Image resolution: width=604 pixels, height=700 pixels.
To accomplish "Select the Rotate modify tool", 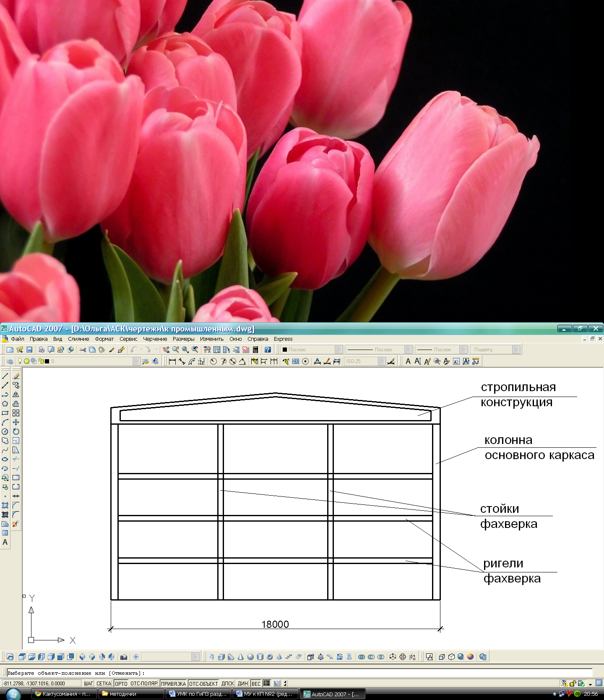I will 16,431.
